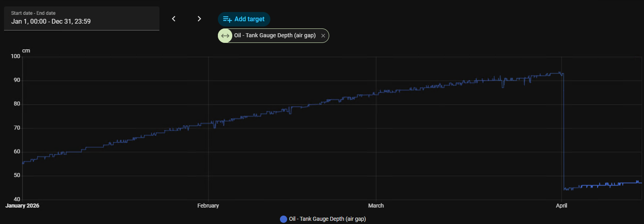
Task: Click the February label on the time axis
Action: click(x=208, y=206)
